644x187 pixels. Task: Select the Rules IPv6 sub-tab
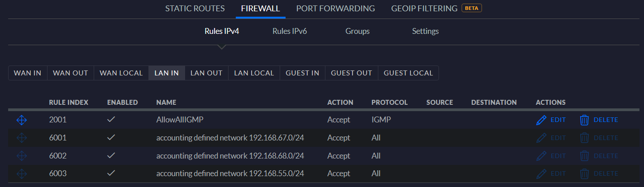pos(290,31)
